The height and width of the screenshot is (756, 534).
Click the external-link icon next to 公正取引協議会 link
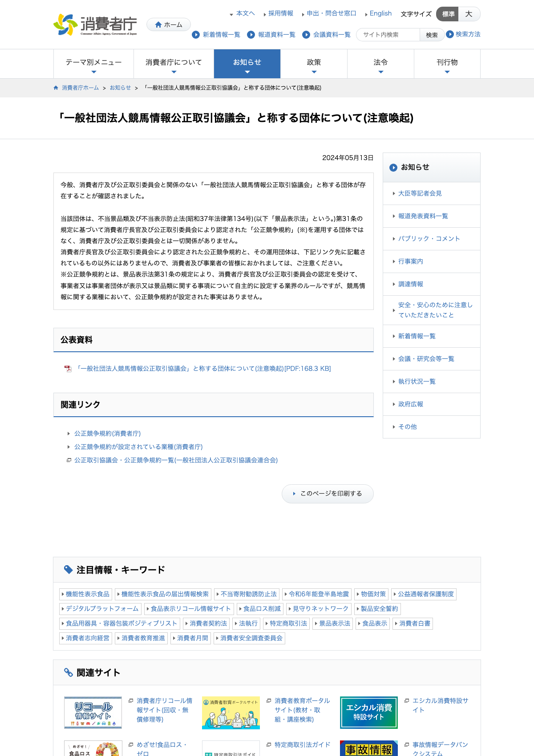tap(69, 460)
